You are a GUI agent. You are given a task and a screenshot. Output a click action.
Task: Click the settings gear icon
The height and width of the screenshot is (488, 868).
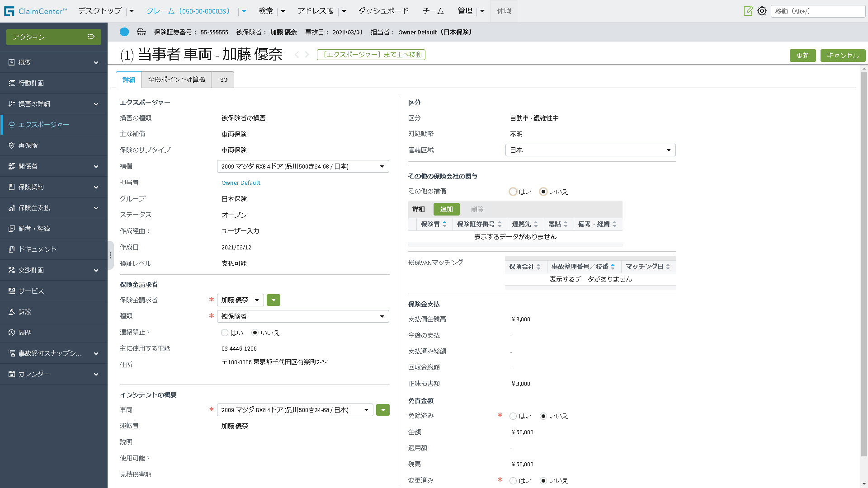click(x=762, y=11)
